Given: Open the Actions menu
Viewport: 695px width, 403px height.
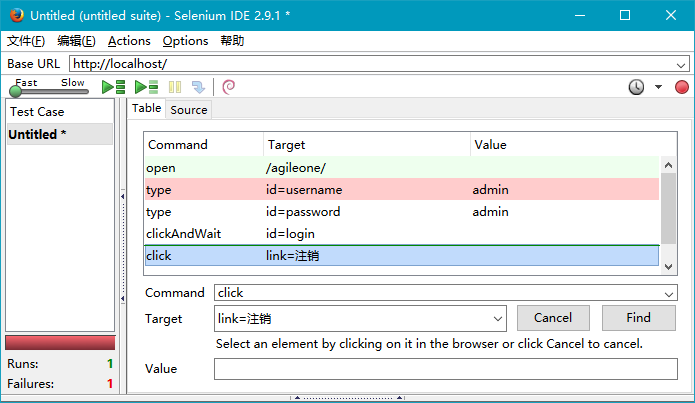Looking at the screenshot, I should pos(129,41).
